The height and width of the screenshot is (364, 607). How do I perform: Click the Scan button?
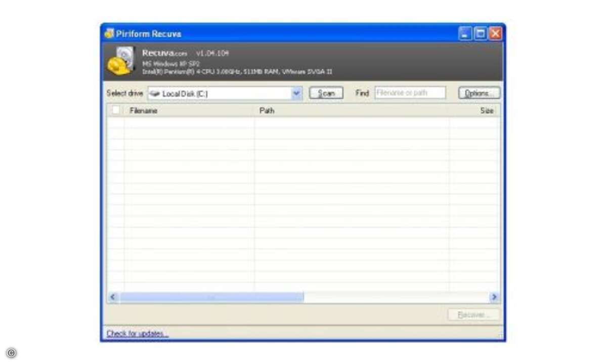[x=326, y=94]
